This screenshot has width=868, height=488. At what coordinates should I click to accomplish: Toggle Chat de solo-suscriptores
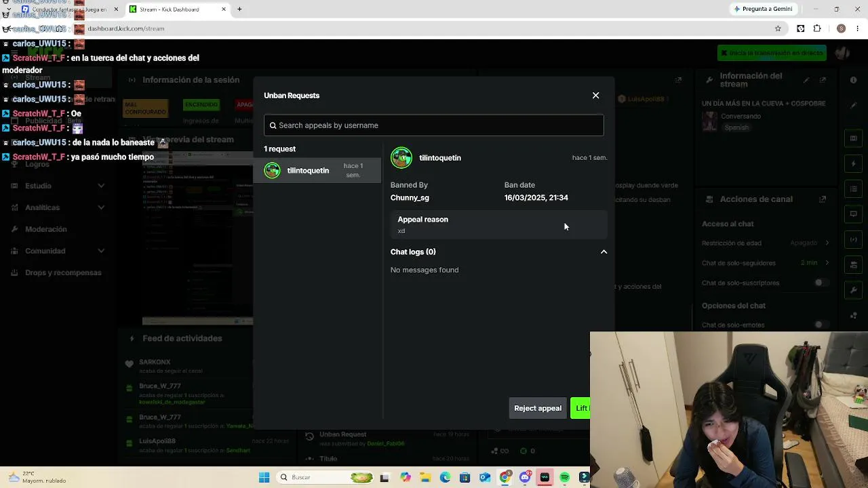click(x=821, y=283)
